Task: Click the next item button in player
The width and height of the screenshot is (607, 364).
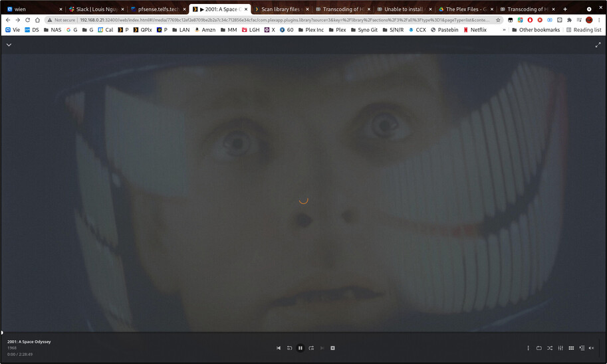Action: (322, 348)
